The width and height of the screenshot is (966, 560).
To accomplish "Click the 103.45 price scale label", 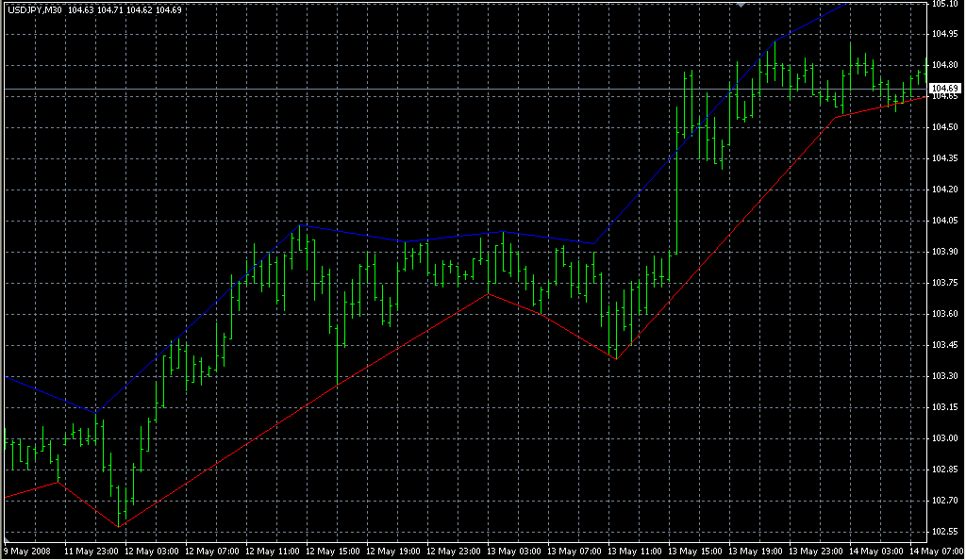I will [x=945, y=345].
